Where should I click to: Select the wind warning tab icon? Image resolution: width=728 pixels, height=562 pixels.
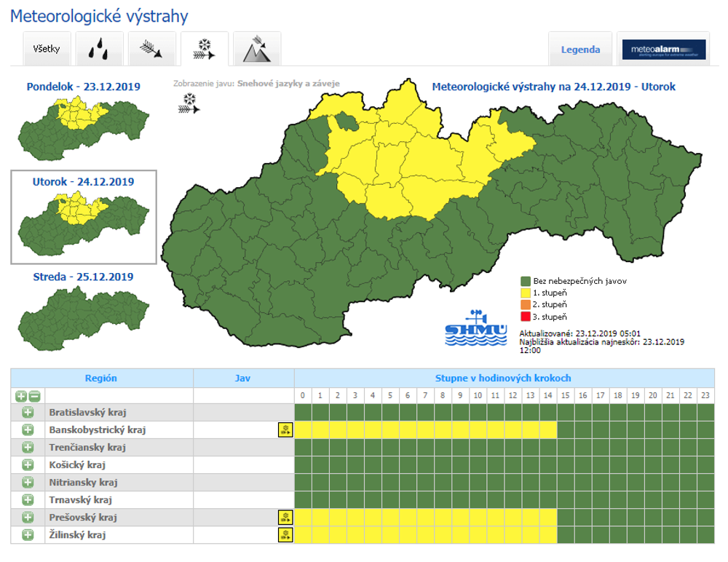pos(152,50)
